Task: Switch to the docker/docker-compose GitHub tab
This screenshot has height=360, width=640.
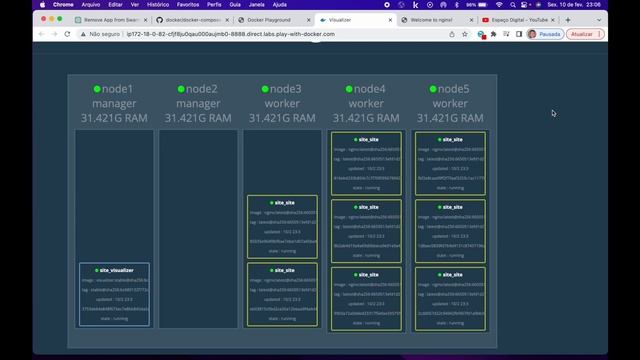Action: (193, 20)
